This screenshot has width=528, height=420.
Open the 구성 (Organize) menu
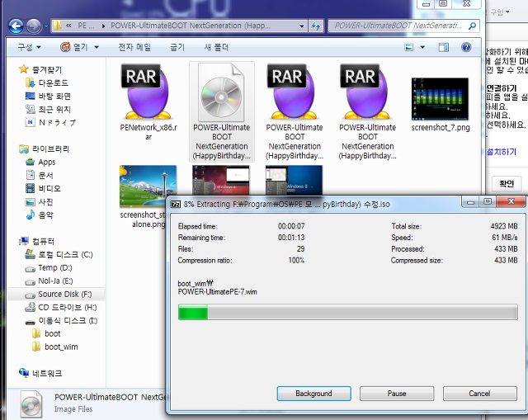click(x=29, y=47)
